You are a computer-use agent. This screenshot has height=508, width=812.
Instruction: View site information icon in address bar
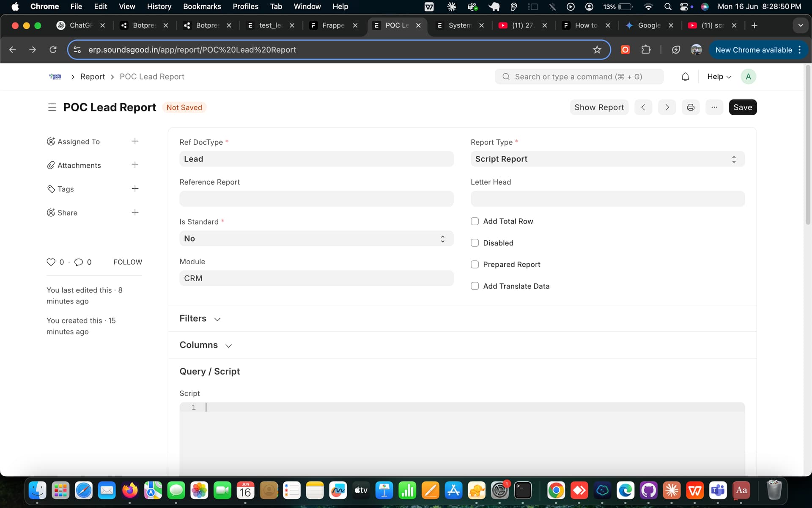pyautogui.click(x=77, y=50)
